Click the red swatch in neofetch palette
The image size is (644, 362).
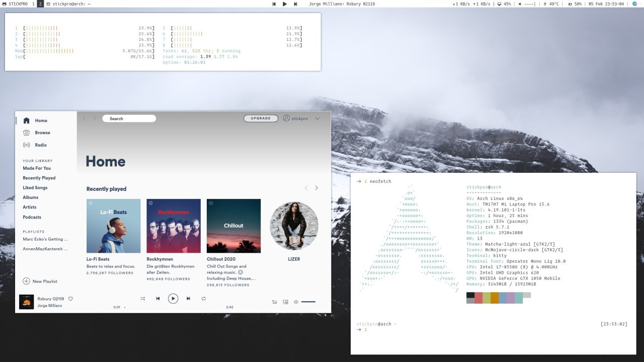[x=478, y=298]
